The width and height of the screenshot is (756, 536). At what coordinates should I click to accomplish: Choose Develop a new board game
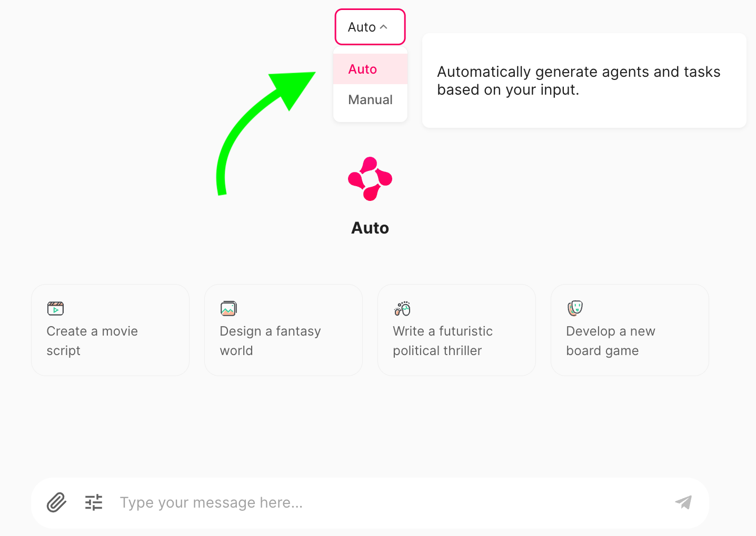(x=629, y=330)
